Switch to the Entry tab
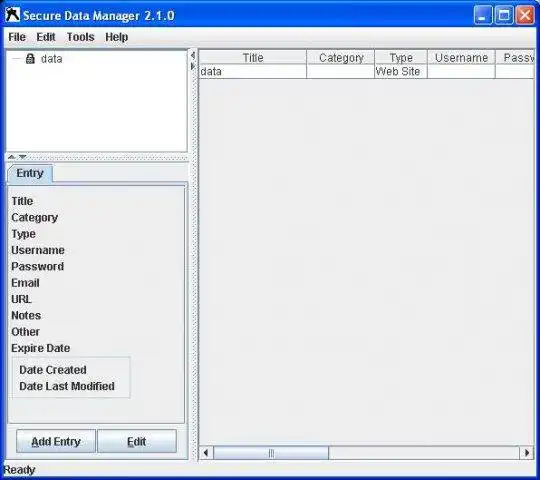 click(30, 173)
